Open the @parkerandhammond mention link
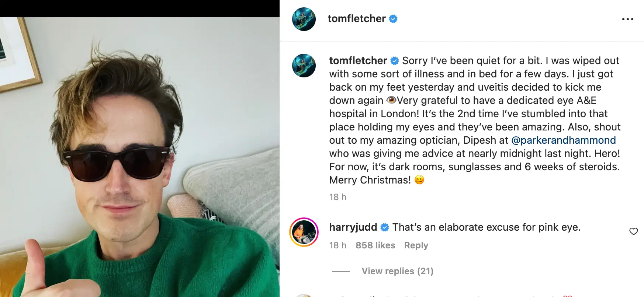 click(564, 140)
